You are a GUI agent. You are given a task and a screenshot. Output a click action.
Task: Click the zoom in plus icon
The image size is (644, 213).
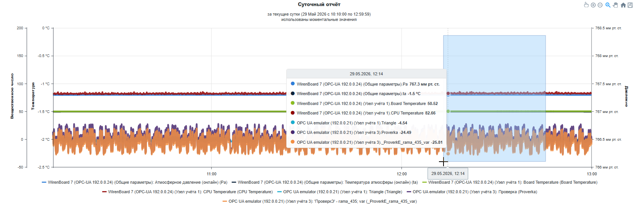593,5
